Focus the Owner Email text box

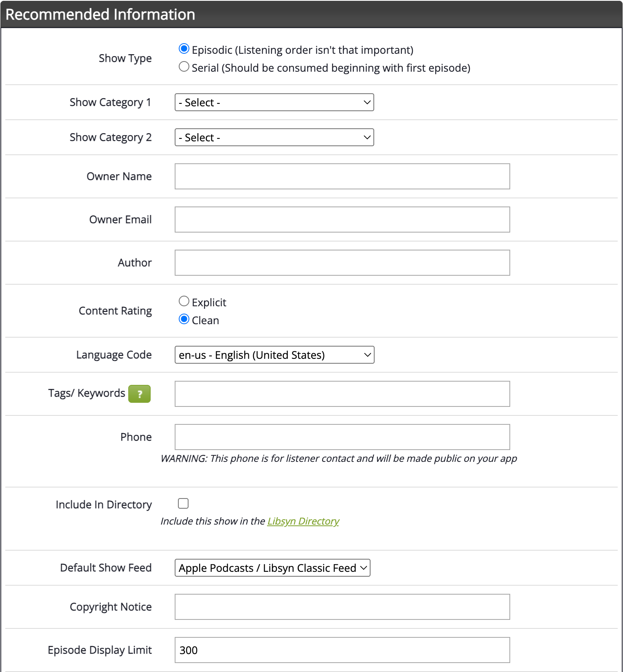click(342, 220)
